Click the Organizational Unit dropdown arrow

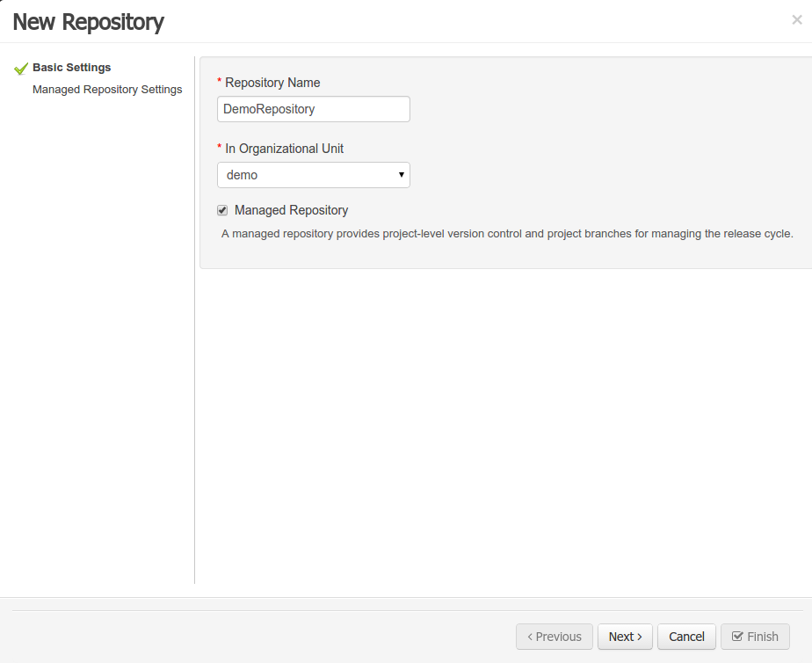tap(402, 175)
